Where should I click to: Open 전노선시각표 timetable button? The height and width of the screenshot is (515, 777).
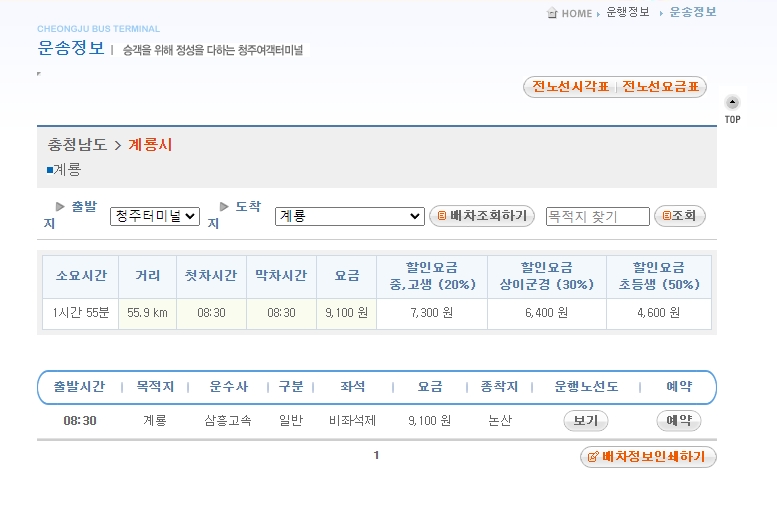[x=570, y=87]
